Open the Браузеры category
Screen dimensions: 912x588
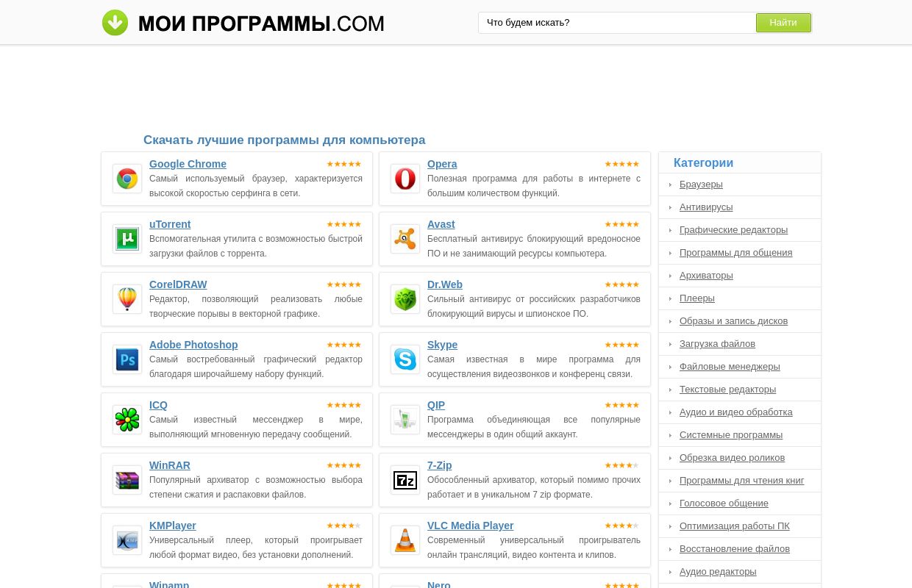coord(701,184)
